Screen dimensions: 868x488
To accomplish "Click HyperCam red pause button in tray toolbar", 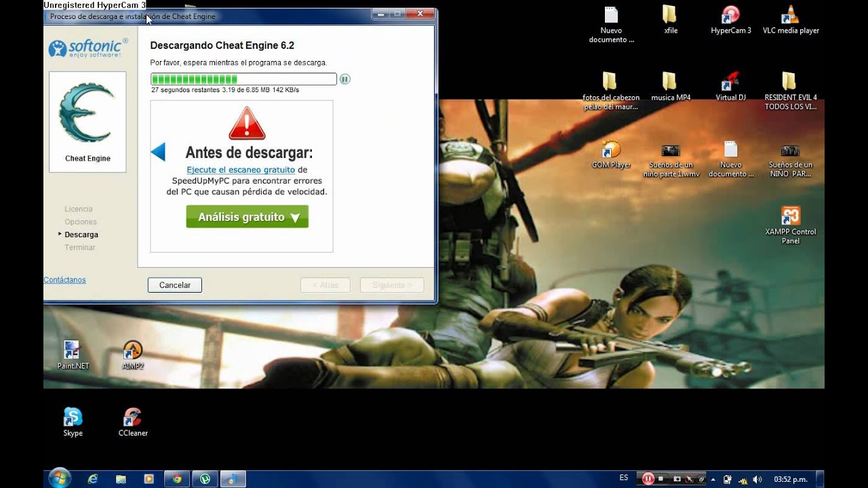I will [x=648, y=479].
